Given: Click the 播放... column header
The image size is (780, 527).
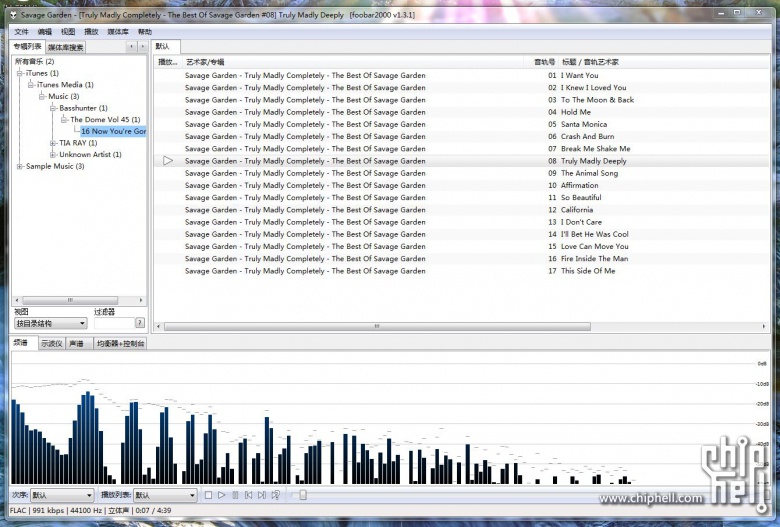Looking at the screenshot, I should [168, 62].
